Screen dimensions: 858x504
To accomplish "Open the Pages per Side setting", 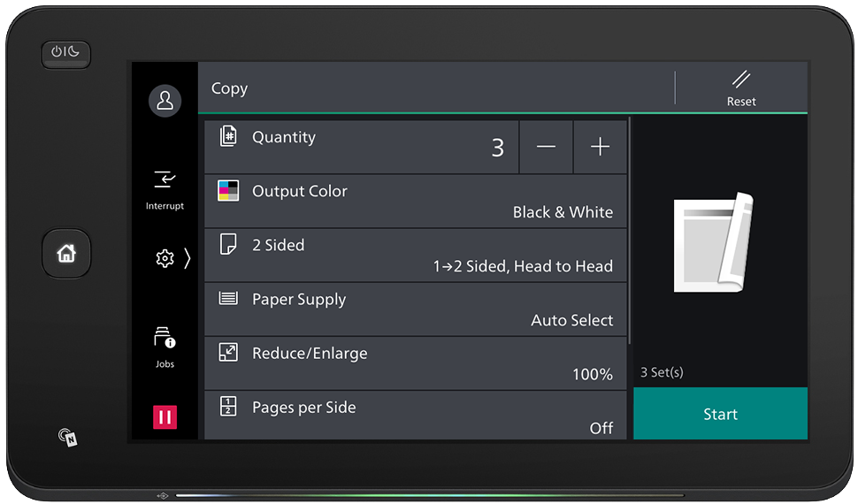I will [416, 416].
